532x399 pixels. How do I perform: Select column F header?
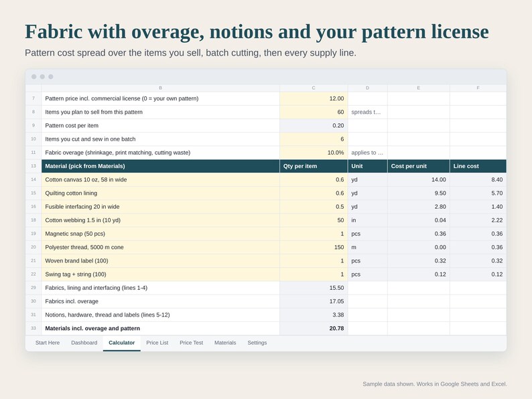coord(478,88)
